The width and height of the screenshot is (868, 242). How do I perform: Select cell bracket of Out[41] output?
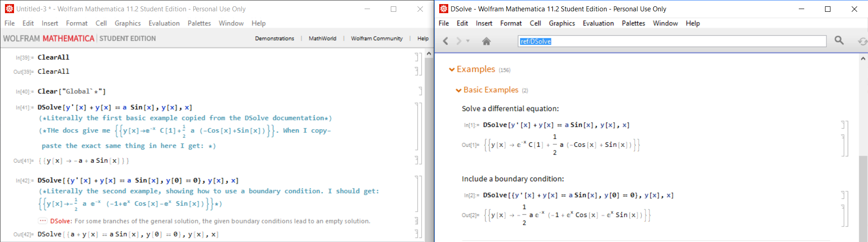(417, 160)
